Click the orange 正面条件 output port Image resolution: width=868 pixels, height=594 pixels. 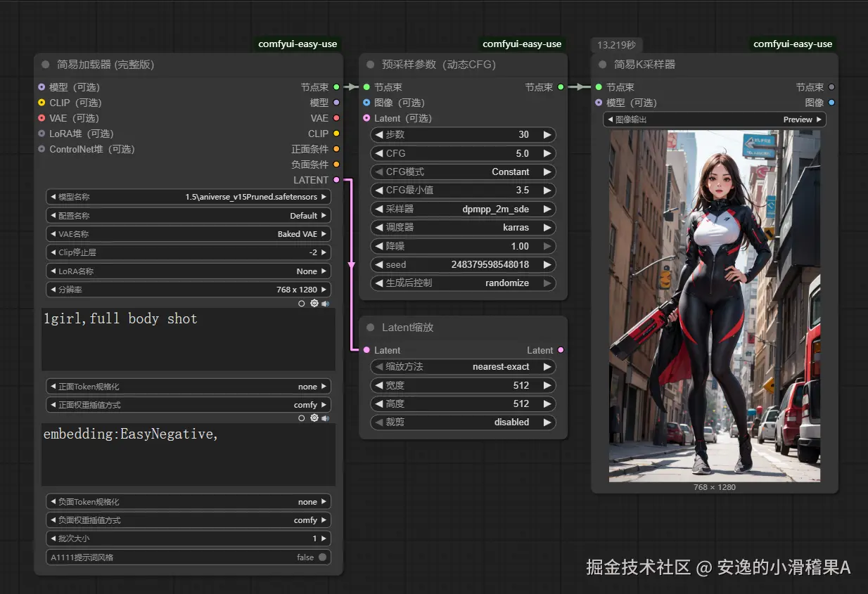click(336, 149)
